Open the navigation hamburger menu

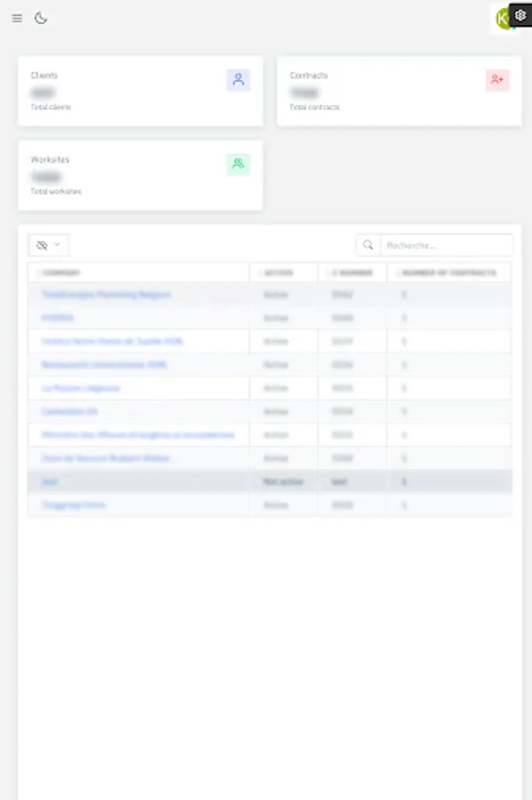point(16,18)
